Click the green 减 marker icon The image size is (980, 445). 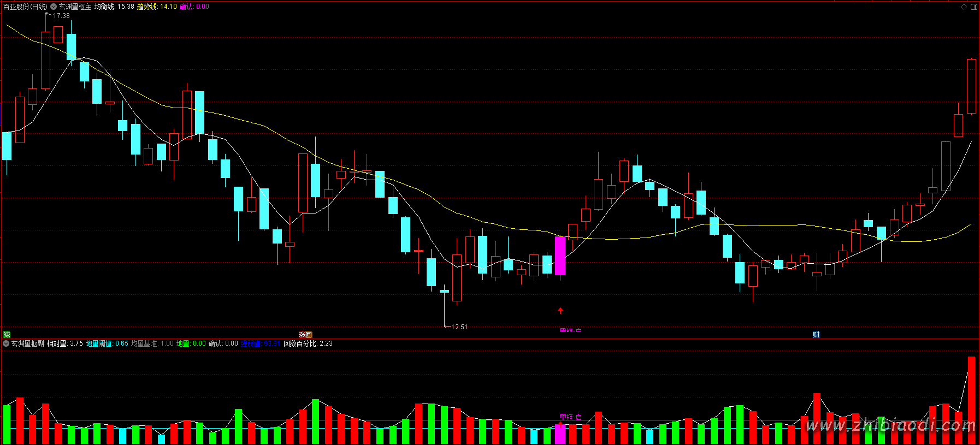[7, 335]
